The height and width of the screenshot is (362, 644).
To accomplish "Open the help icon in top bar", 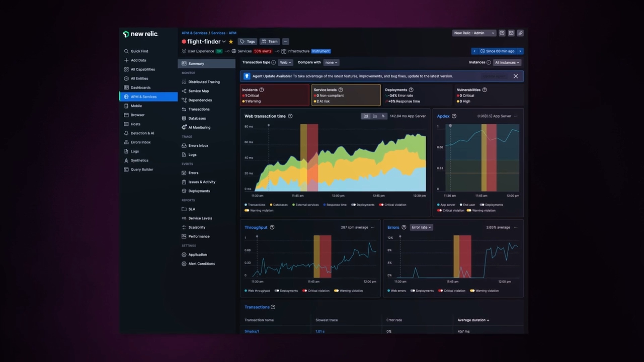I will [502, 33].
